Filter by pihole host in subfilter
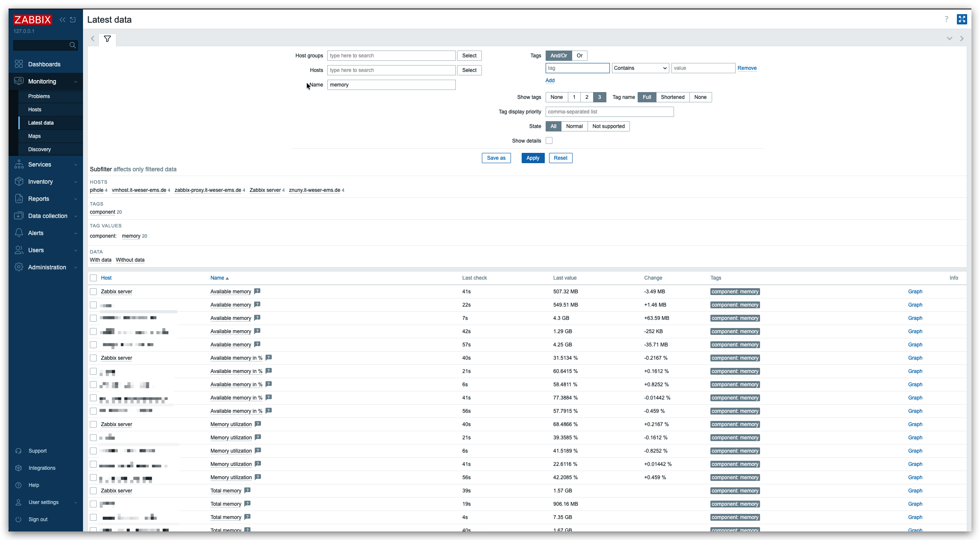The image size is (980, 540). click(x=97, y=190)
